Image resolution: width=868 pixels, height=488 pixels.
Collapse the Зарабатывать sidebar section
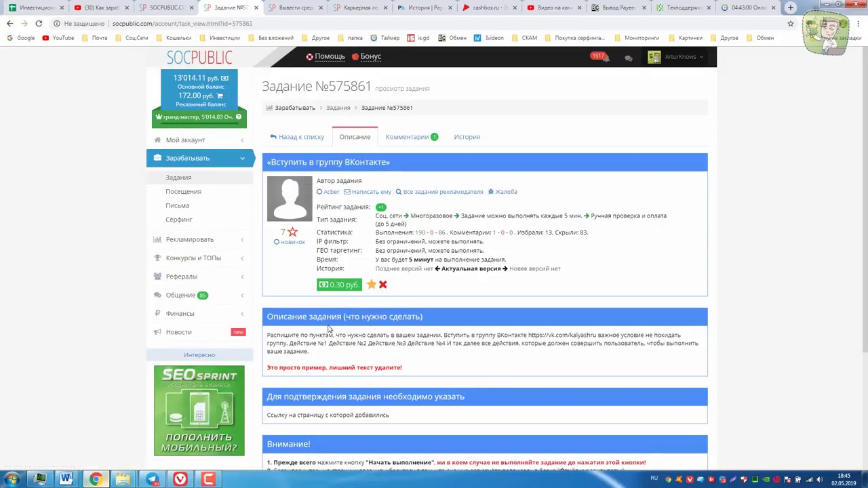(199, 158)
